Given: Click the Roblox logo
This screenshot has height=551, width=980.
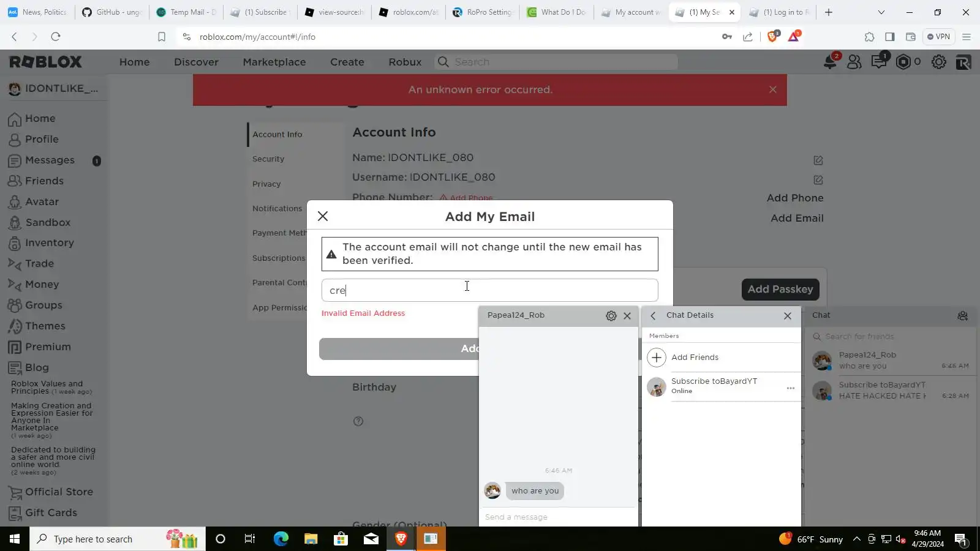Looking at the screenshot, I should tap(45, 62).
